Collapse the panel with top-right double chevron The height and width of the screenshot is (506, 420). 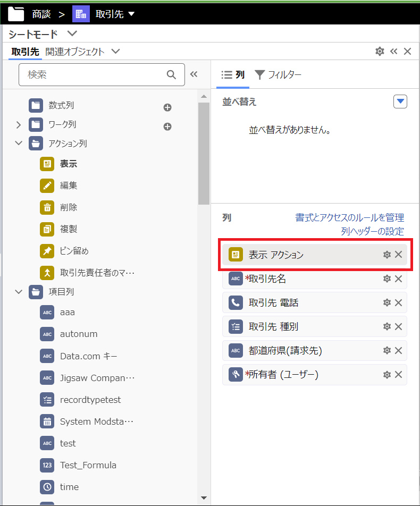(x=393, y=52)
